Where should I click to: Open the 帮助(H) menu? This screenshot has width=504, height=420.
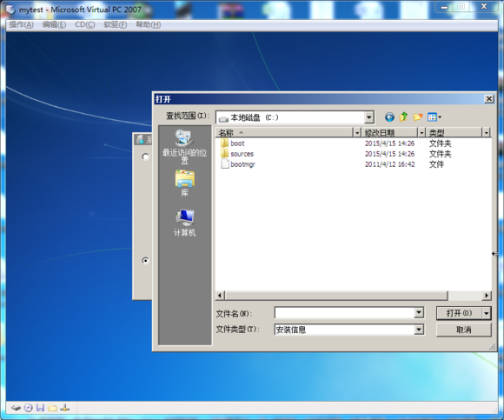click(149, 24)
